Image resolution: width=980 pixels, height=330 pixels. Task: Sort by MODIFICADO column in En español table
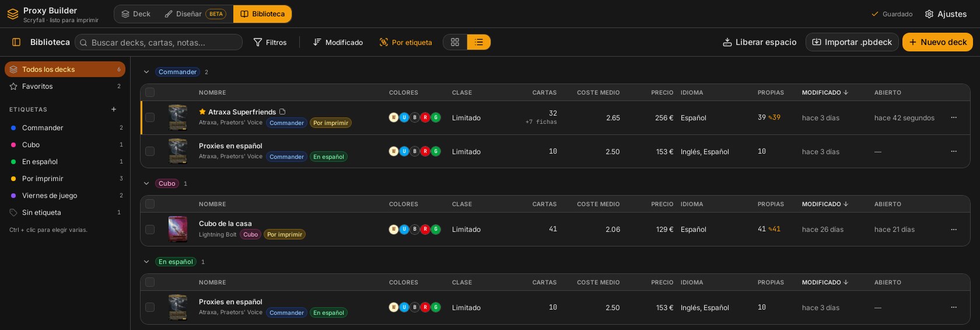pyautogui.click(x=825, y=282)
